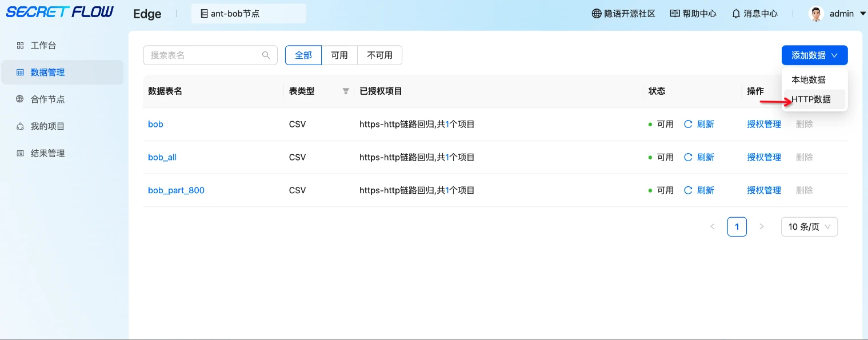Click CSV in the bob_all row
Viewport: 868px width, 340px height.
pyautogui.click(x=297, y=157)
